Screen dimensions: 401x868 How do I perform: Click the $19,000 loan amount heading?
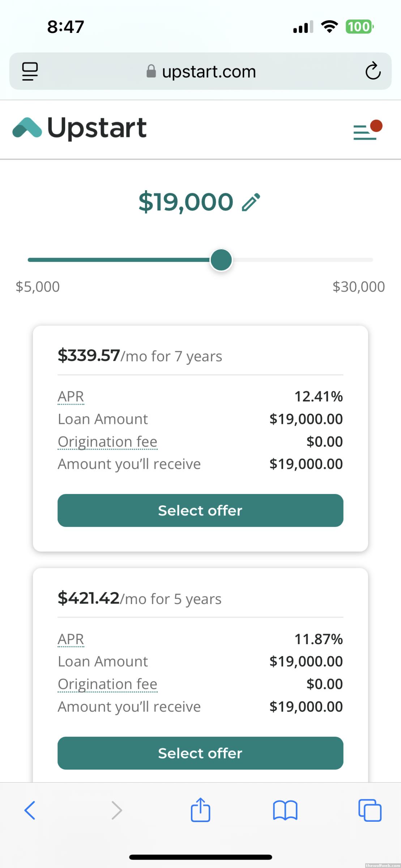(186, 202)
